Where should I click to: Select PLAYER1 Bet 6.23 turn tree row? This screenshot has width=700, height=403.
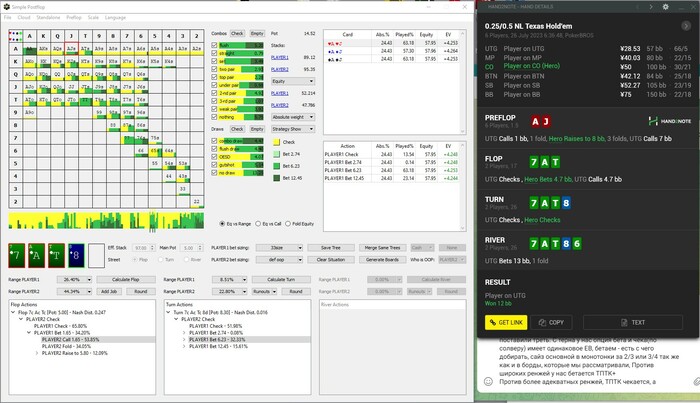(217, 340)
